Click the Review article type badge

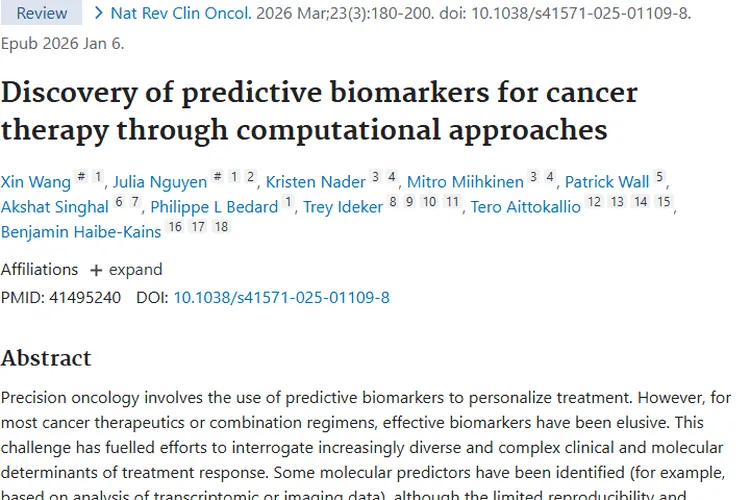pos(42,14)
